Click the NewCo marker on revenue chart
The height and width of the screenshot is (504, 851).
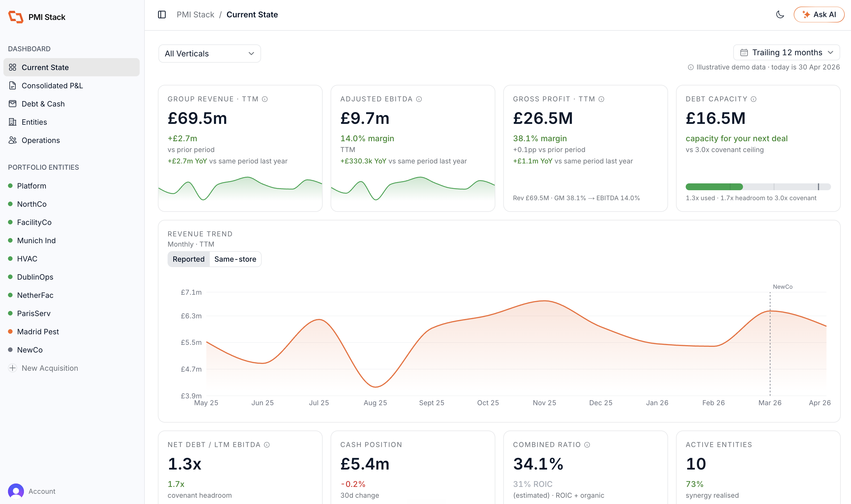(x=782, y=287)
